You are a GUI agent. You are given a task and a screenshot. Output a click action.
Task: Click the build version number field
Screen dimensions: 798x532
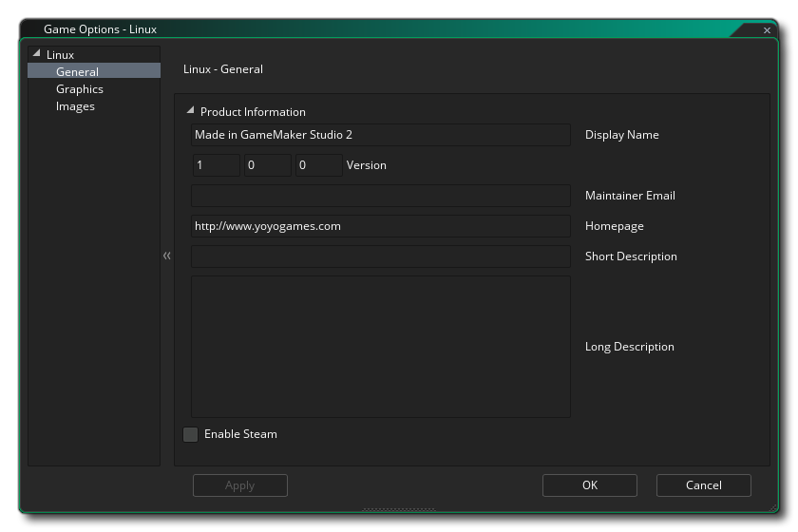pos(318,165)
